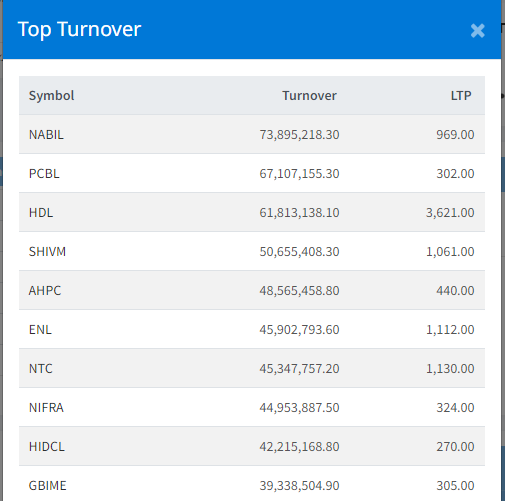Click NIFRA's LTP 324.00
The image size is (505, 501).
point(455,408)
